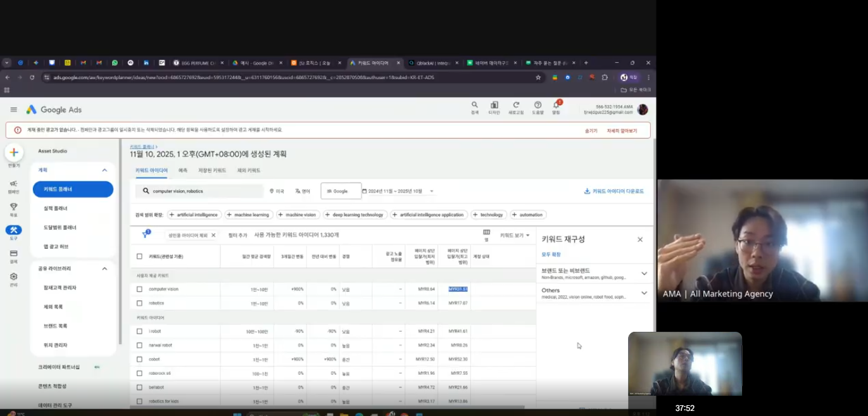Go back with the browser back arrow

pos(7,77)
